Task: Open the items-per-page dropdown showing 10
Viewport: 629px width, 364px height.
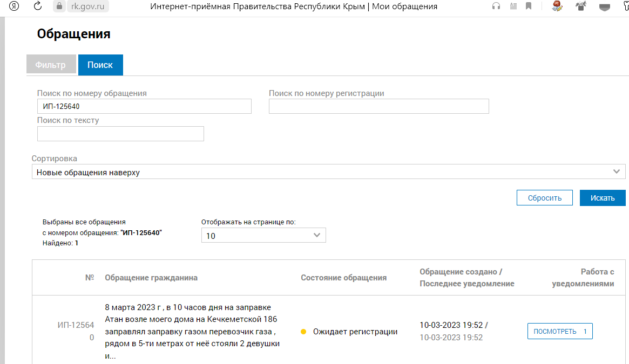Action: click(x=263, y=236)
